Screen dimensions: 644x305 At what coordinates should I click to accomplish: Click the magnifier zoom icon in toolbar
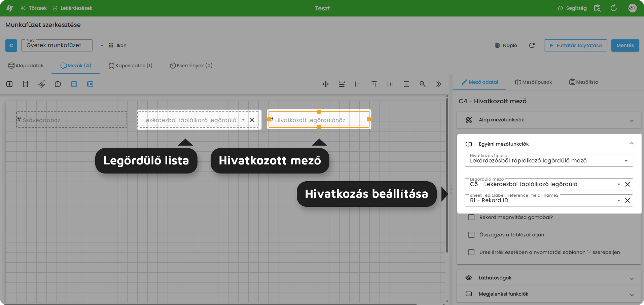coord(423,84)
